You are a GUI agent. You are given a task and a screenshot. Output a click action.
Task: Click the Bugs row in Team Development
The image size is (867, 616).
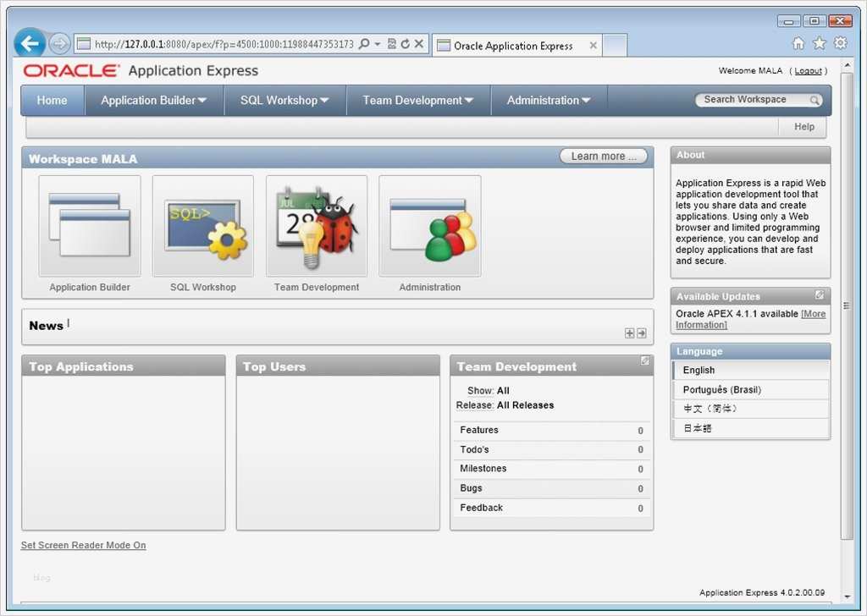click(551, 488)
